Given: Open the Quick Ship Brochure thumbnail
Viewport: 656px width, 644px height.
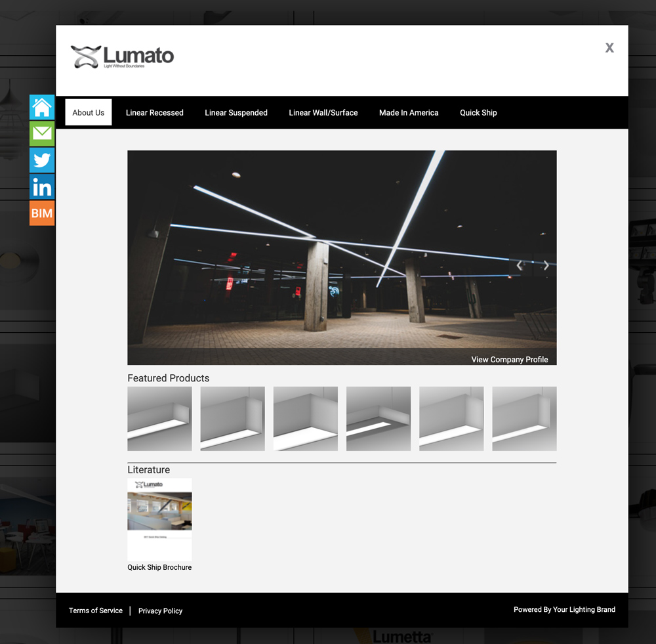Looking at the screenshot, I should coord(159,519).
